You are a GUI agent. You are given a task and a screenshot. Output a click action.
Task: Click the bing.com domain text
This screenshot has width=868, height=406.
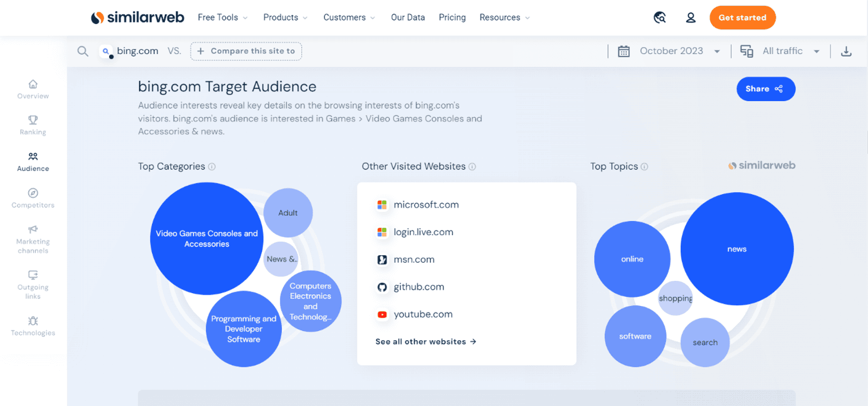138,51
